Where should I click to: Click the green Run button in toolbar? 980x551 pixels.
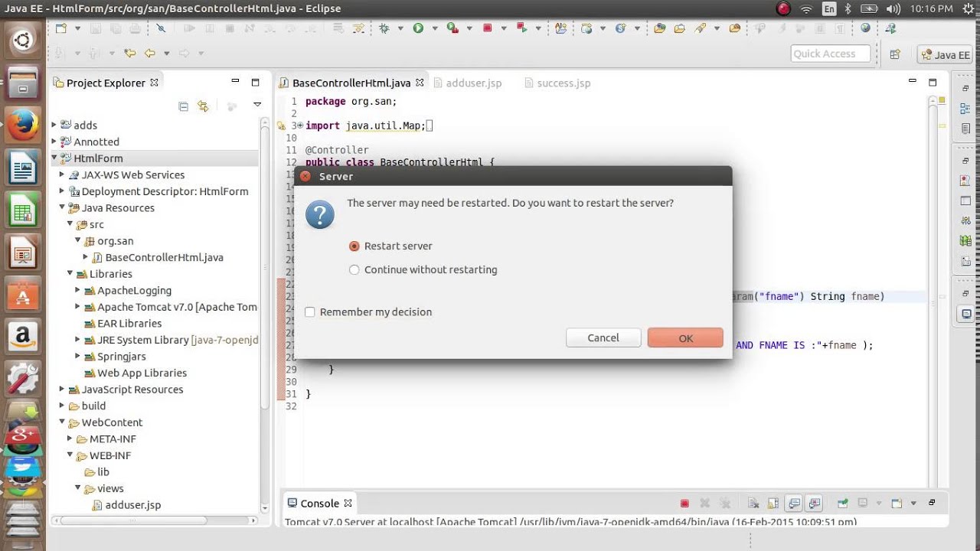pyautogui.click(x=418, y=28)
